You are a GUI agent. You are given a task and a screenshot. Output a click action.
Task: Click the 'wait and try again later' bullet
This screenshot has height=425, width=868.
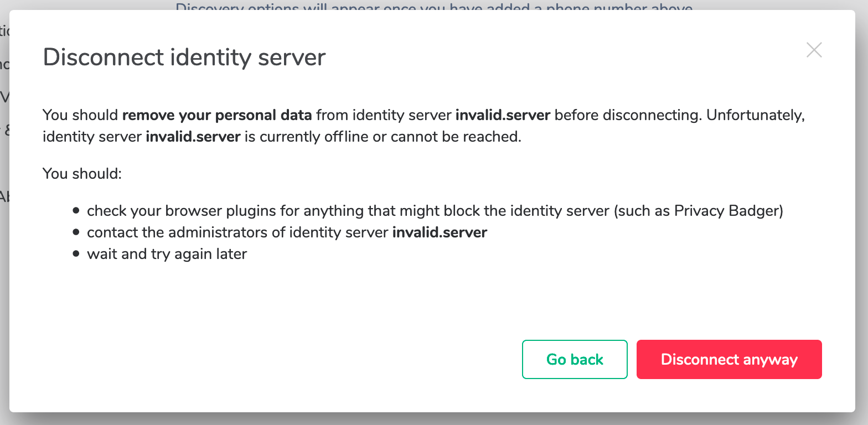pos(167,254)
